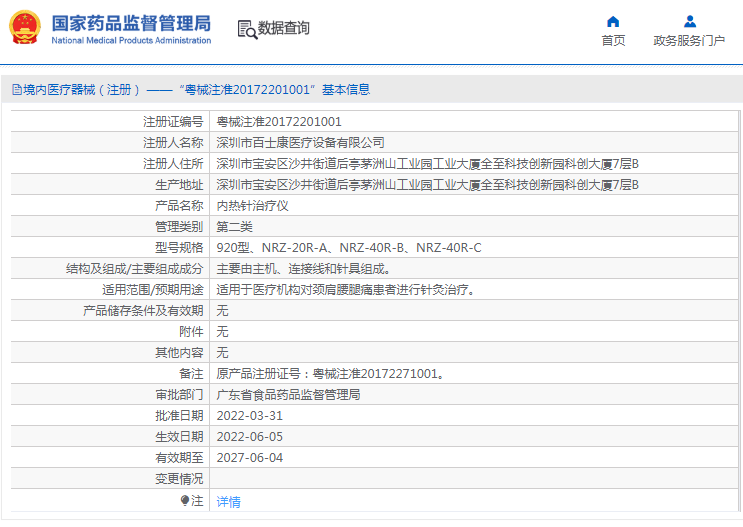Click the 结构及组成/主要组成成分 label
The height and width of the screenshot is (527, 743).
[x=135, y=269]
